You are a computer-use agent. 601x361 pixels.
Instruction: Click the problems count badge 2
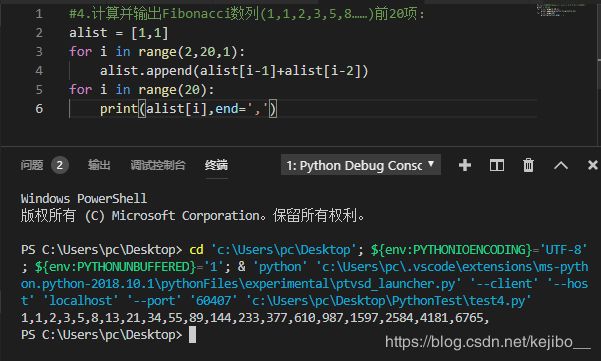coord(59,165)
